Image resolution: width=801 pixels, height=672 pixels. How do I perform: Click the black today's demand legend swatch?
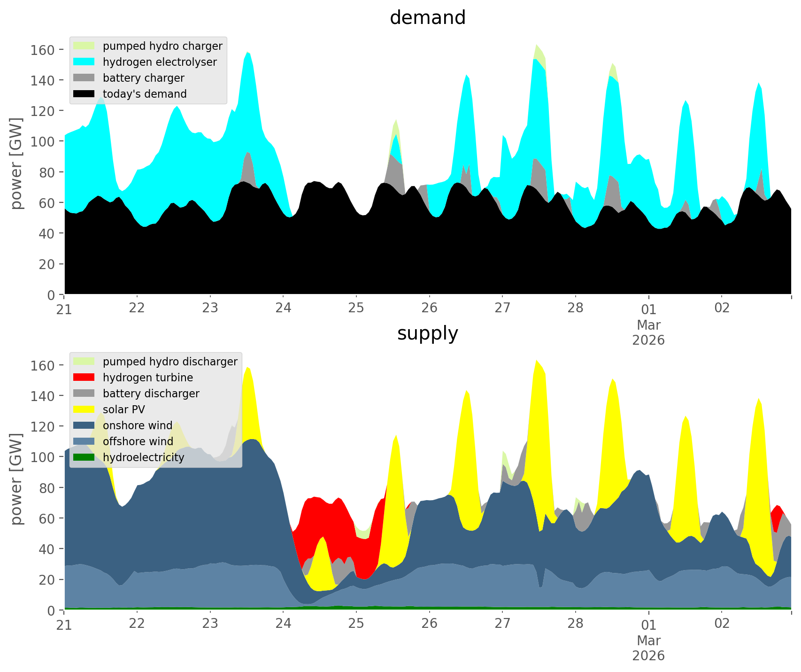84,94
